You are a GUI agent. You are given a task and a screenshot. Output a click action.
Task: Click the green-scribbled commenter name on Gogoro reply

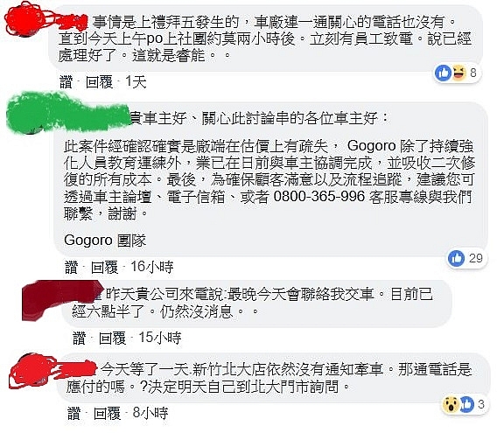click(68, 112)
